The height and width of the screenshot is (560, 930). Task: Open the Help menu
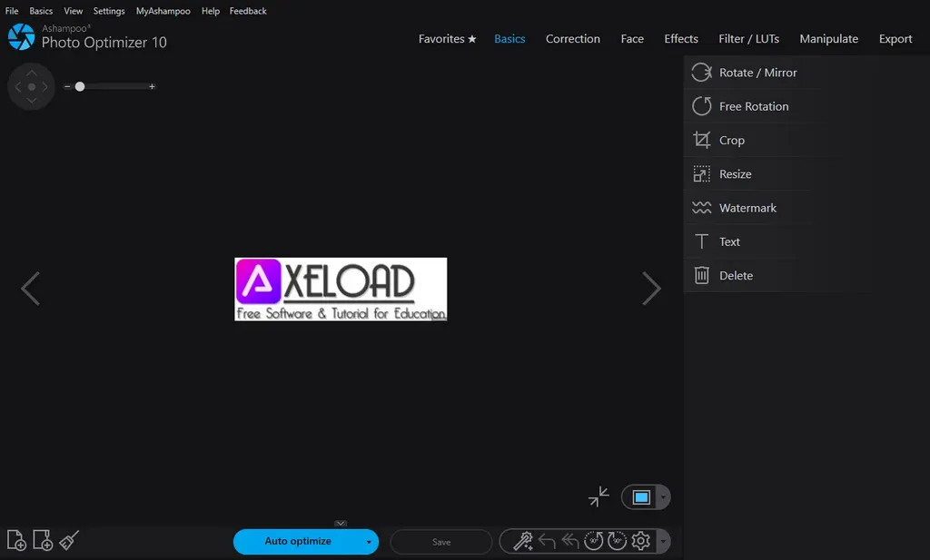click(x=211, y=11)
